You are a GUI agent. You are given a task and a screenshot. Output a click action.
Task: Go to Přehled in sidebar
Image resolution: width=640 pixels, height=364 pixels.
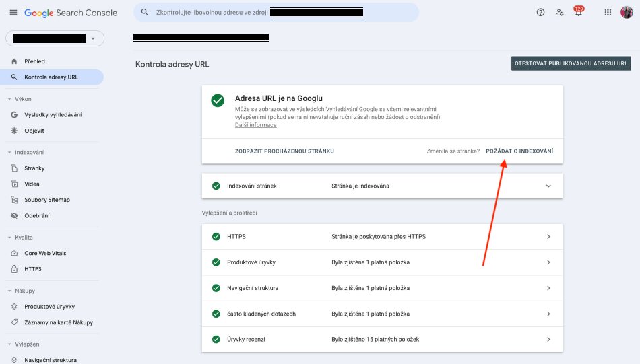tap(34, 61)
